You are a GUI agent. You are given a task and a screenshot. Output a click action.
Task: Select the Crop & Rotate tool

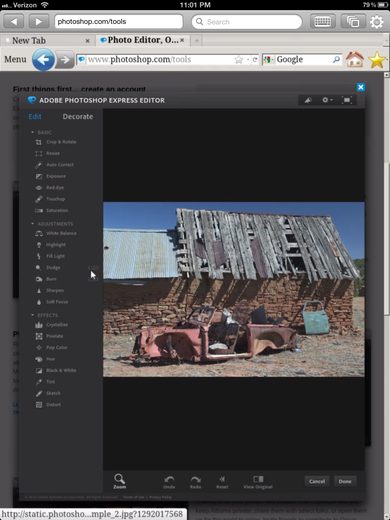tap(56, 142)
